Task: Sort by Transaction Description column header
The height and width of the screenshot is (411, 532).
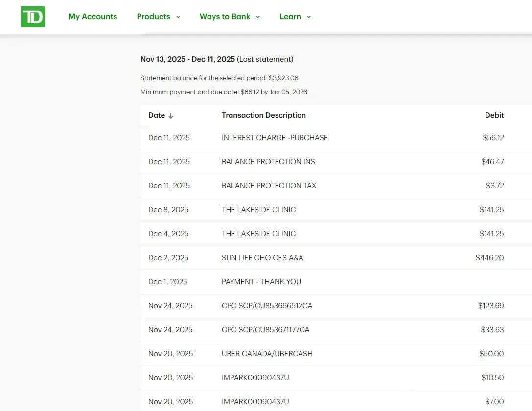Action: click(x=263, y=115)
